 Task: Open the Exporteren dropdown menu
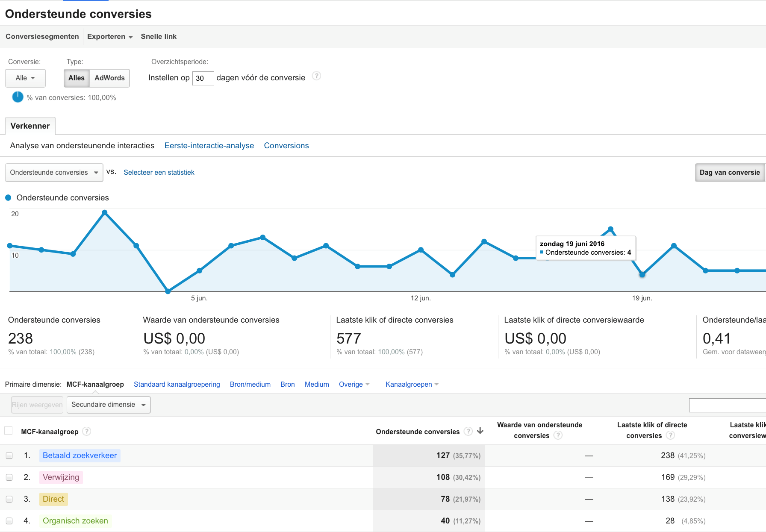(x=110, y=37)
